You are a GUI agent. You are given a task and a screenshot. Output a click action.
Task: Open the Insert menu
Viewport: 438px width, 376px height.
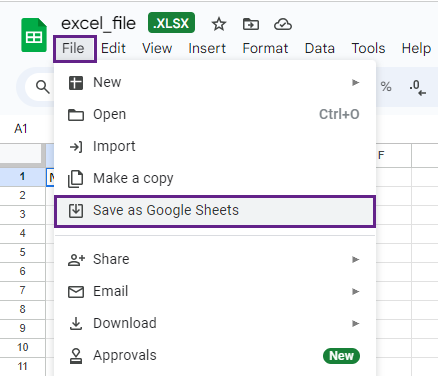click(x=207, y=48)
